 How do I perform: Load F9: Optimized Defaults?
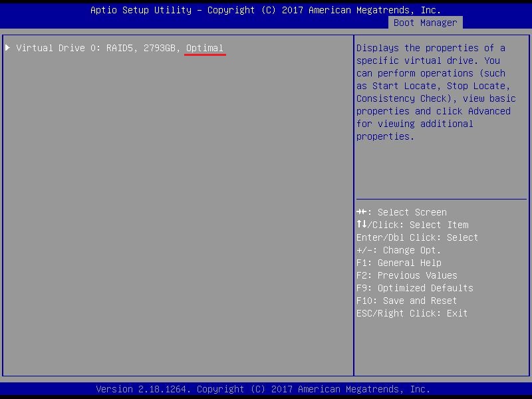pyautogui.click(x=414, y=288)
